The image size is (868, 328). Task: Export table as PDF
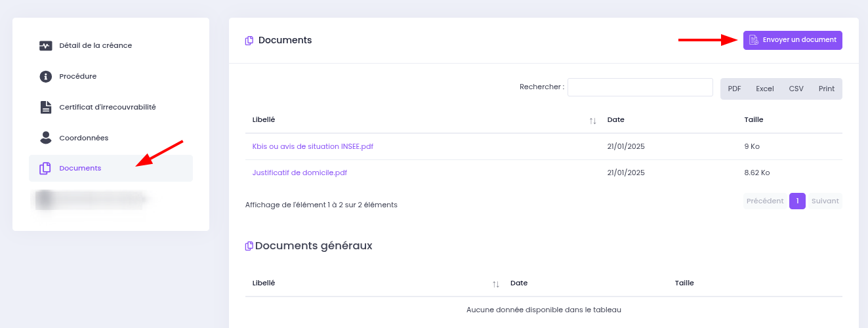coord(734,89)
